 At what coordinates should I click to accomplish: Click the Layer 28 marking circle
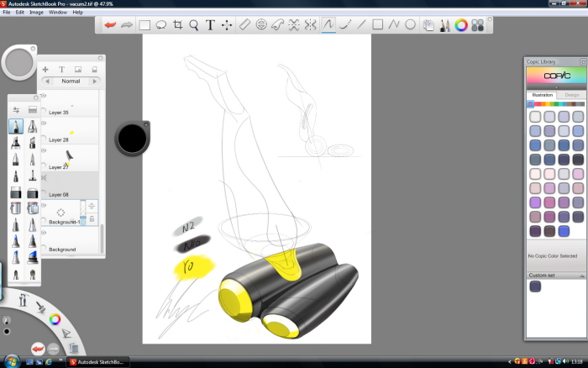coord(44,139)
